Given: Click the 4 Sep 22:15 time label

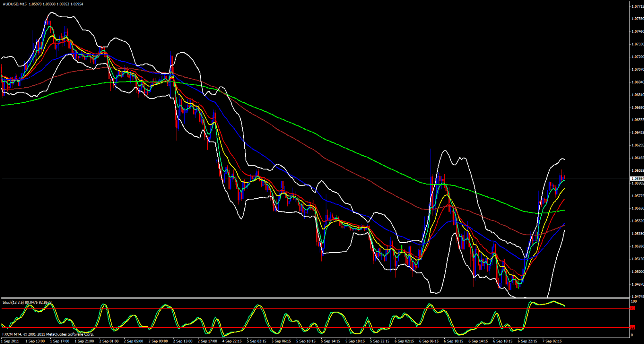Looking at the screenshot, I should pyautogui.click(x=232, y=341).
